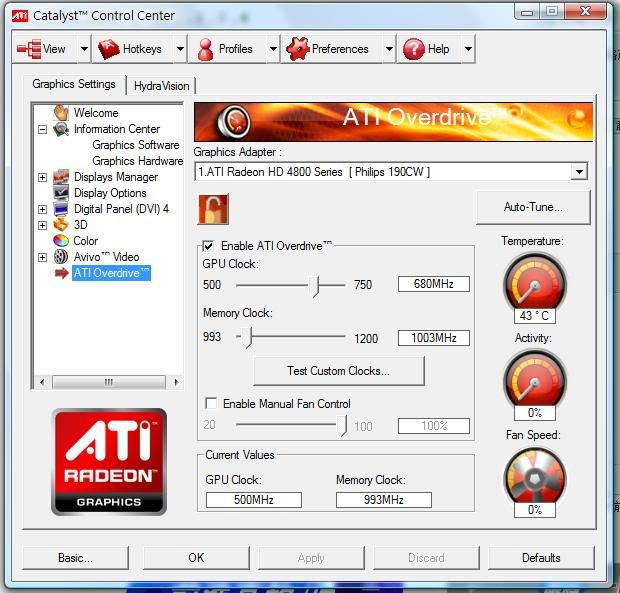This screenshot has width=620, height=593.
Task: Click the Basic button
Action: pos(75,558)
